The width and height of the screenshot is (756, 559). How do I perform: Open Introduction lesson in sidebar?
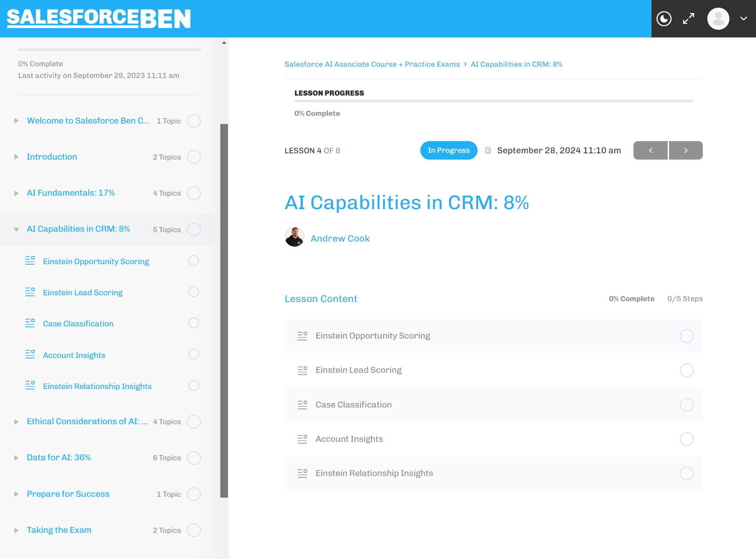pyautogui.click(x=52, y=157)
